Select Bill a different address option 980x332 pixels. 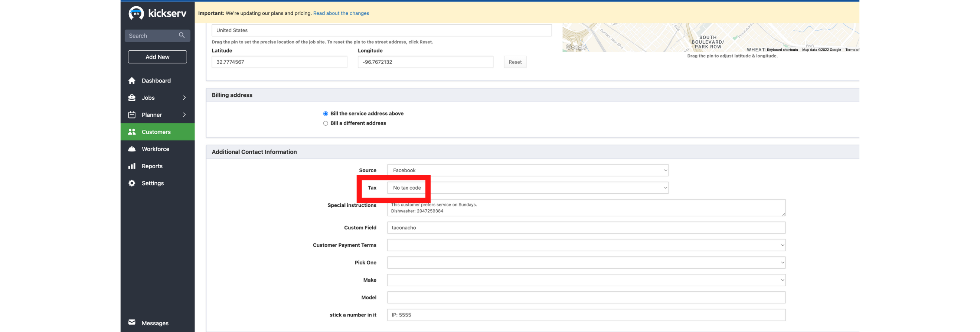[x=326, y=123]
